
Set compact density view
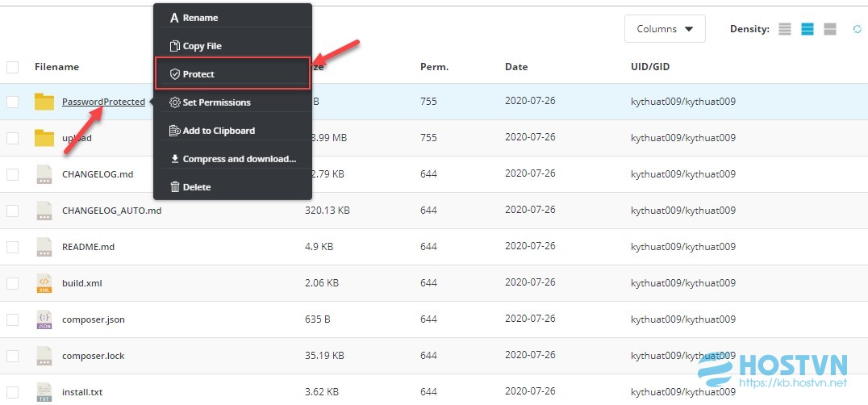784,29
